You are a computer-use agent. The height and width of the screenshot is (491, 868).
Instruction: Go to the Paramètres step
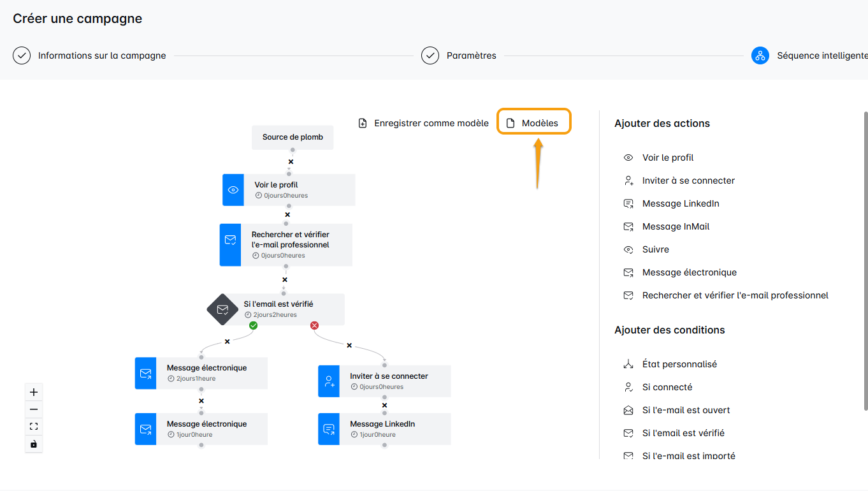point(471,55)
